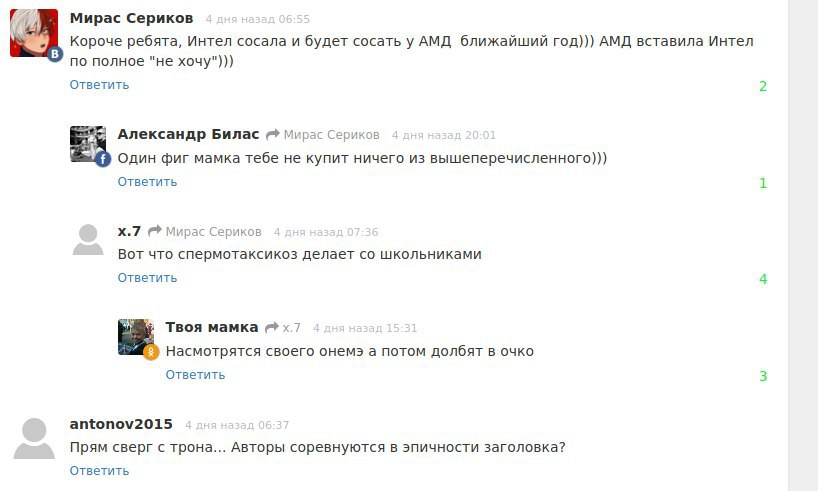Click the reply arrow icon beside Твоя мамка
This screenshot has width=818, height=491.
pyautogui.click(x=270, y=328)
